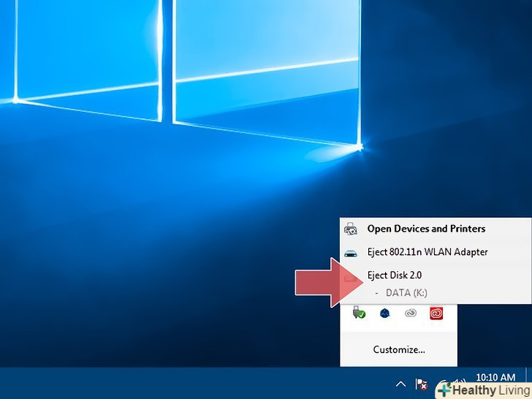Click the printer icon beside Open Devices and Printers
532x399 pixels.
click(x=351, y=229)
